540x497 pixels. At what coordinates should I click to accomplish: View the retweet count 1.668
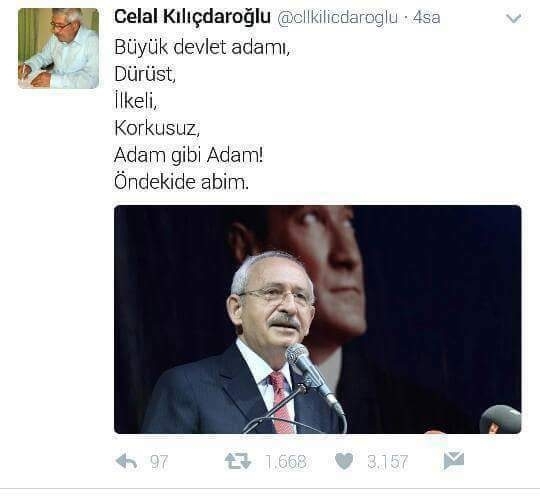285,462
